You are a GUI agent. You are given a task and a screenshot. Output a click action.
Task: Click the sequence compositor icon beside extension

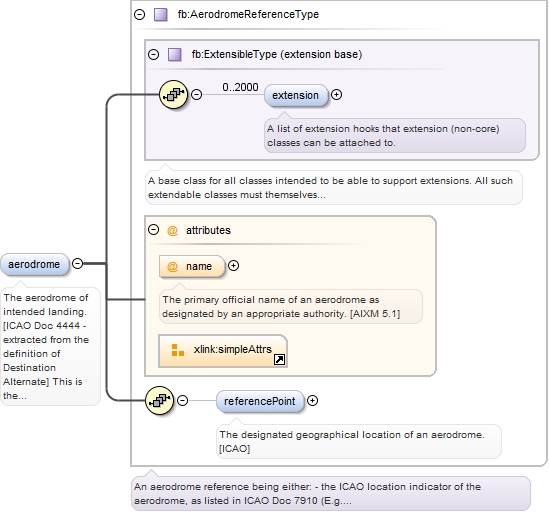point(173,95)
